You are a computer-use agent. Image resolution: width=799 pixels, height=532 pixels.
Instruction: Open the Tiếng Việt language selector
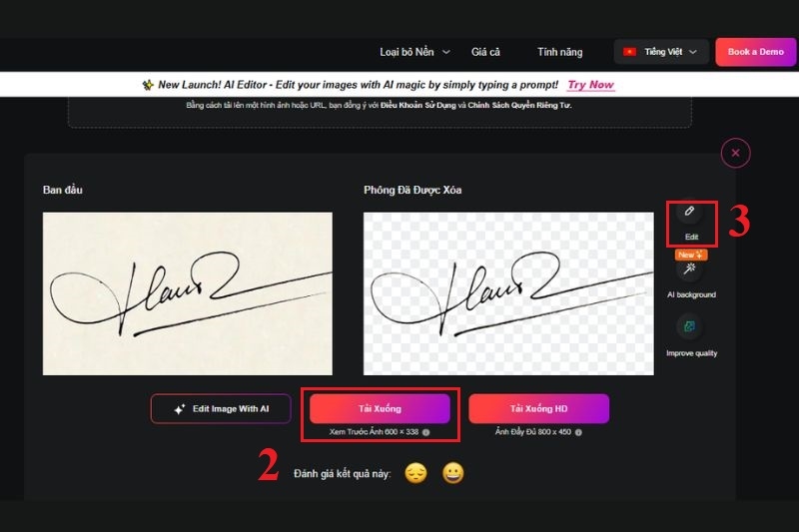click(661, 52)
